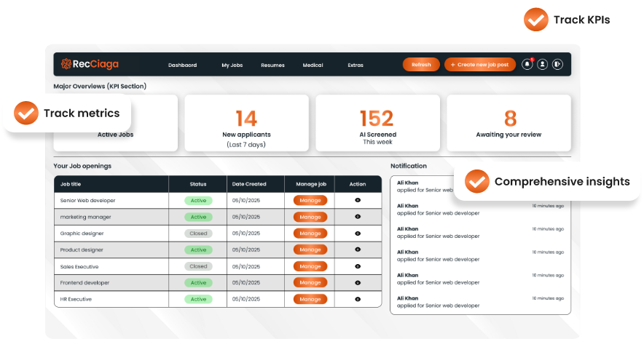View the HR Executive job eye icon
Image resolution: width=644 pixels, height=339 pixels.
[358, 299]
